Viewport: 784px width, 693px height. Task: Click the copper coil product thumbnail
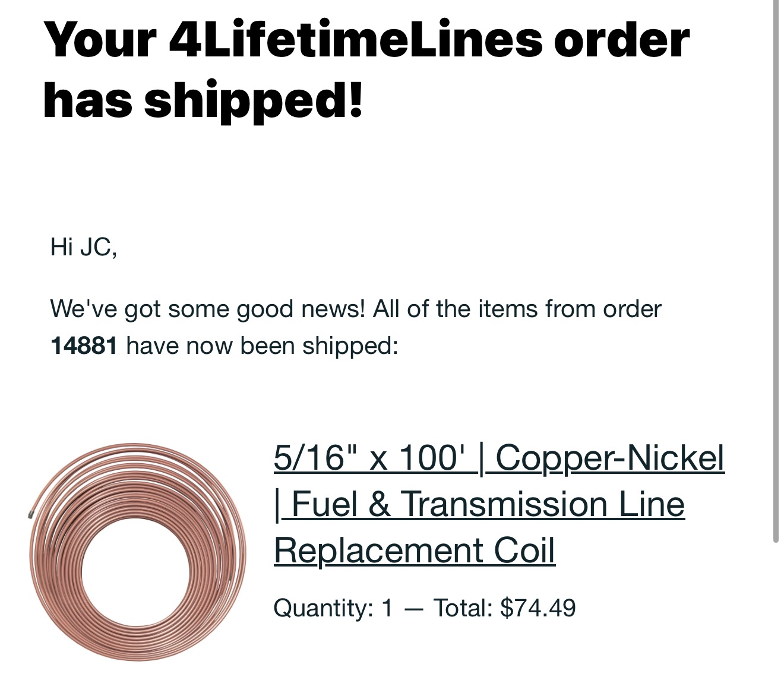pos(138,552)
